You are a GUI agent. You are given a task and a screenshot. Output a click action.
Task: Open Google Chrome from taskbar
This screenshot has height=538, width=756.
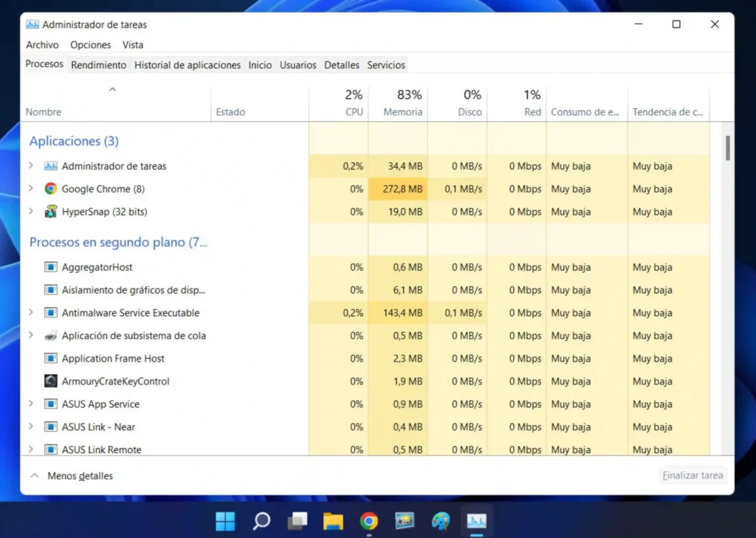369,520
